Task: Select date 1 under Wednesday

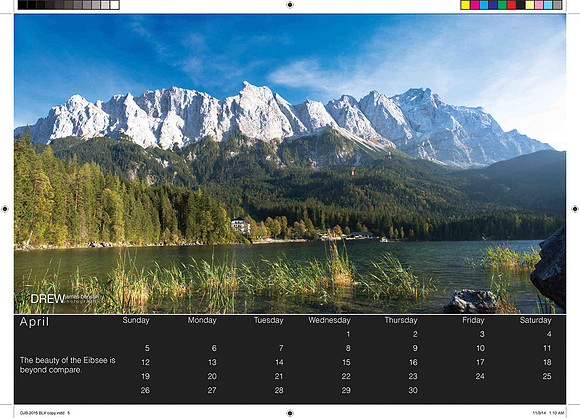Action: tap(348, 334)
